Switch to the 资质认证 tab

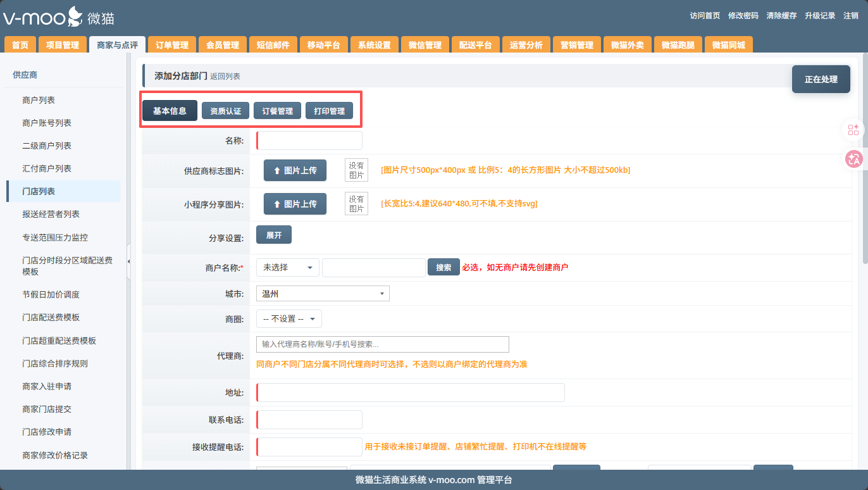pyautogui.click(x=225, y=111)
